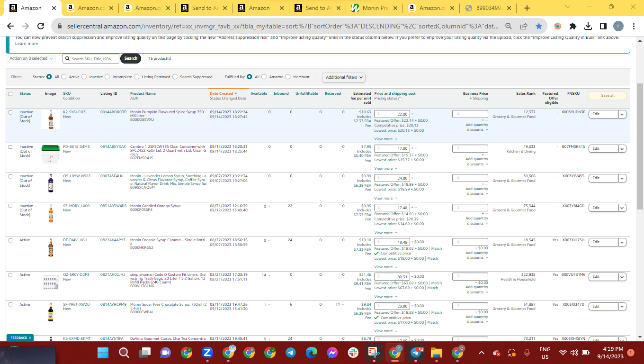Close the Monin Pre tab
The width and height of the screenshot is (644, 364).
coord(395,8)
